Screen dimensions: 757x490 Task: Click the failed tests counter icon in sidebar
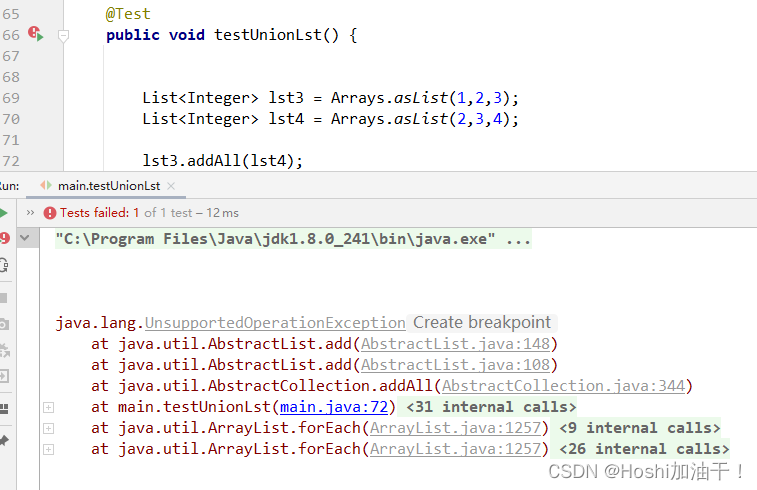(x=4, y=238)
